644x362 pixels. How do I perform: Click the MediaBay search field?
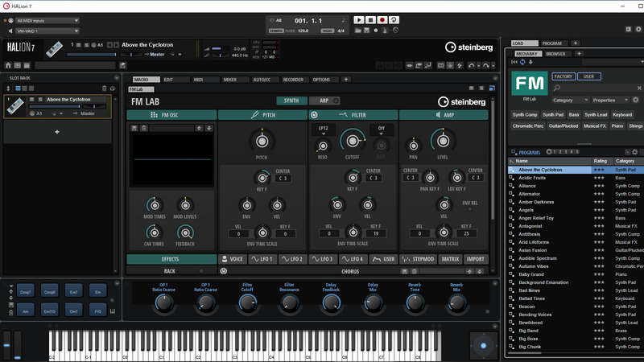(x=596, y=88)
